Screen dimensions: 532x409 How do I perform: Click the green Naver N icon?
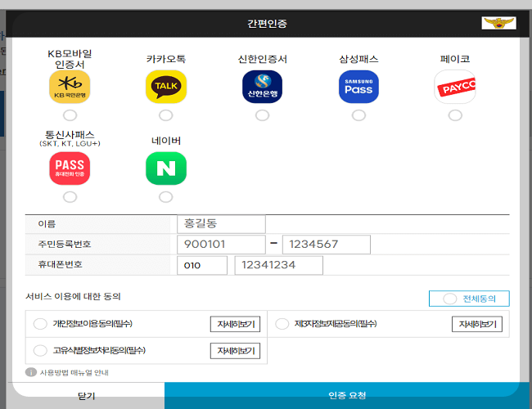[x=166, y=169]
